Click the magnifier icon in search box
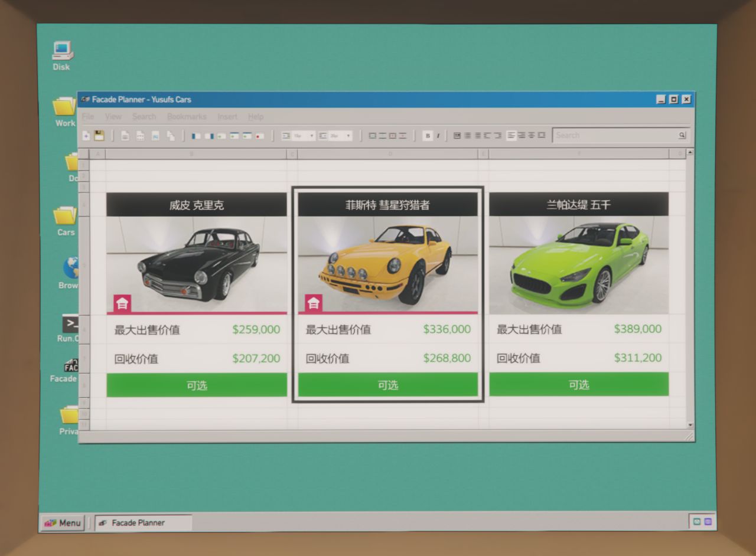Image resolution: width=756 pixels, height=556 pixels. coord(682,135)
